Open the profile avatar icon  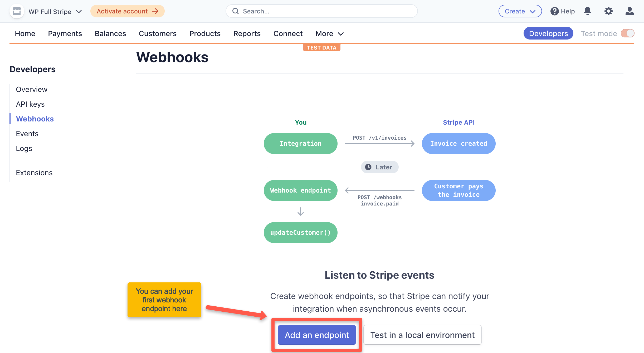click(x=630, y=11)
